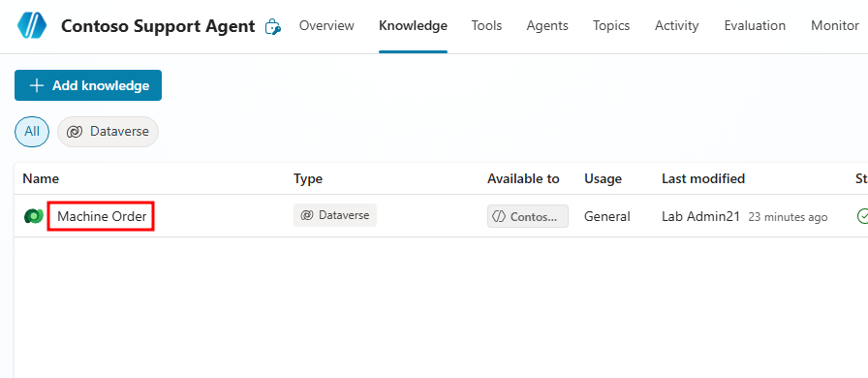
Task: Select the All filter chip
Action: click(x=32, y=132)
